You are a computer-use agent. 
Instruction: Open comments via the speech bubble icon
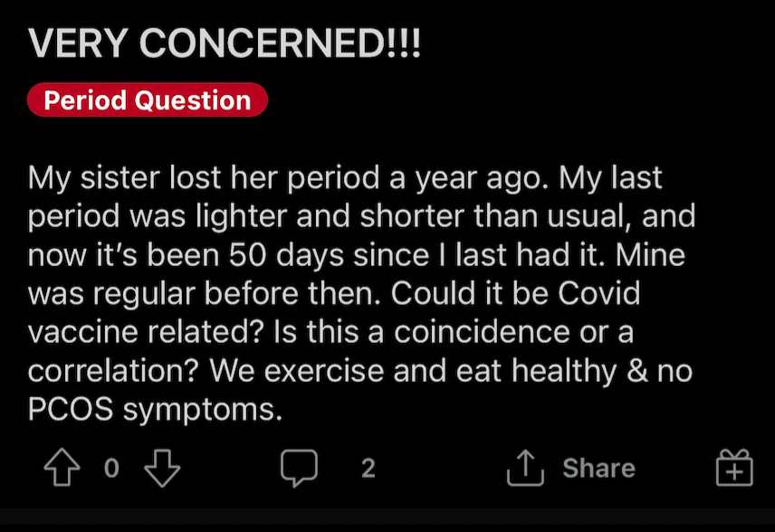[x=299, y=468]
